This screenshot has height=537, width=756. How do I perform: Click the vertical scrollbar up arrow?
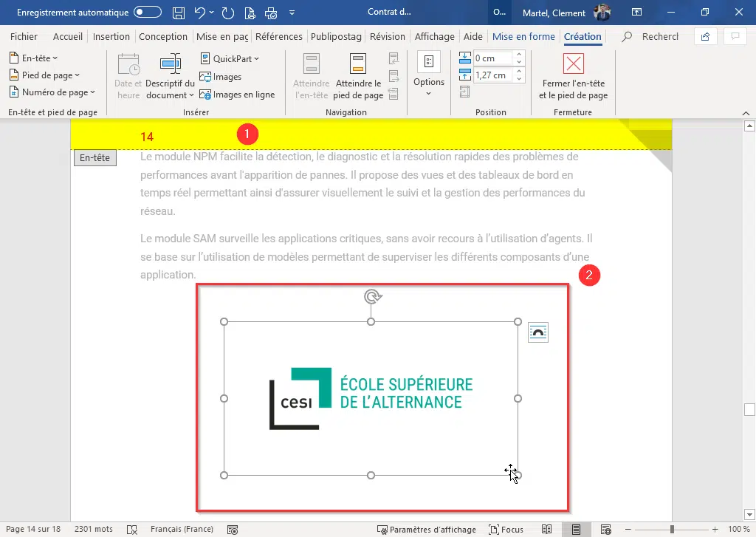tap(749, 126)
